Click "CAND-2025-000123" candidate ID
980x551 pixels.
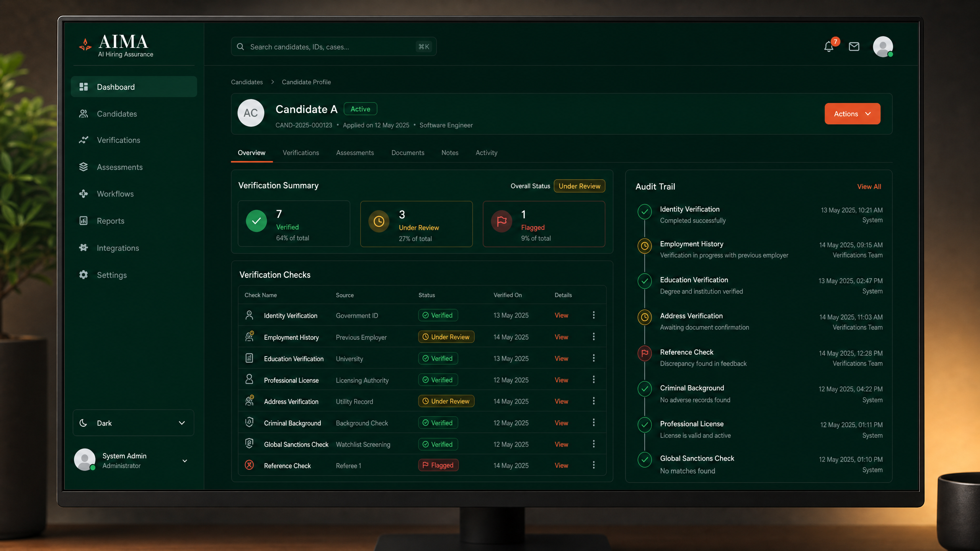click(304, 125)
